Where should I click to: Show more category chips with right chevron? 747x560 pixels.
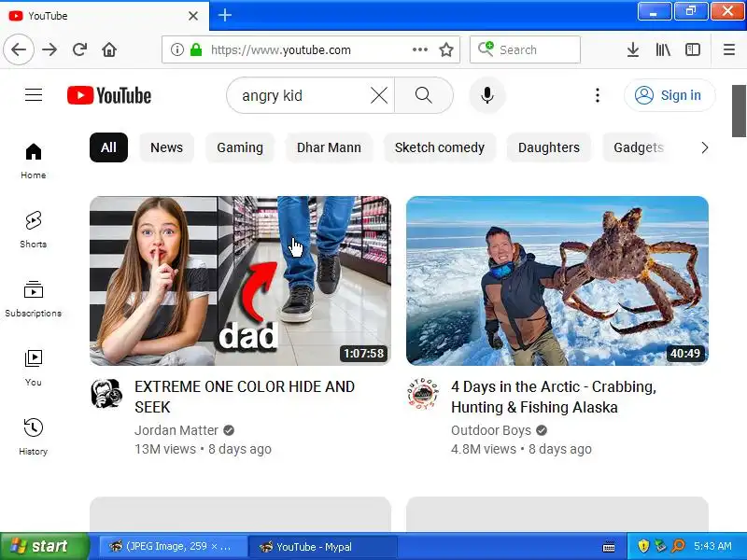click(x=705, y=147)
